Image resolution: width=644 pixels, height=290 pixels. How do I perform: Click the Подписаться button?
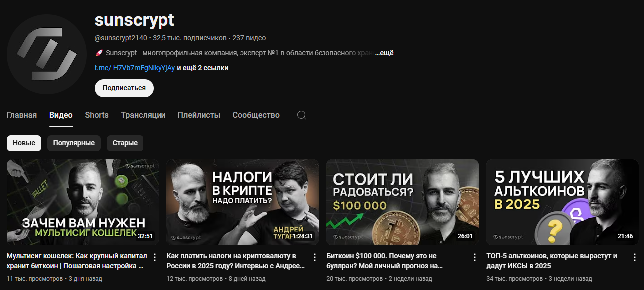(124, 88)
